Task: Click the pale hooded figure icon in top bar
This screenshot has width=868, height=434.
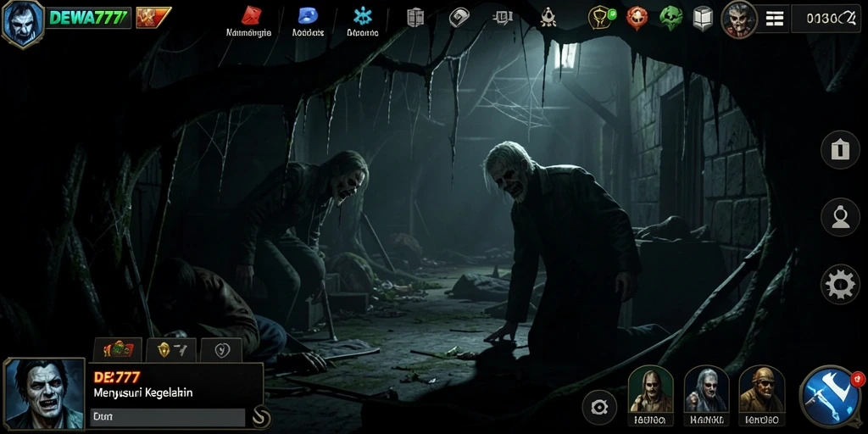Action: (548, 18)
